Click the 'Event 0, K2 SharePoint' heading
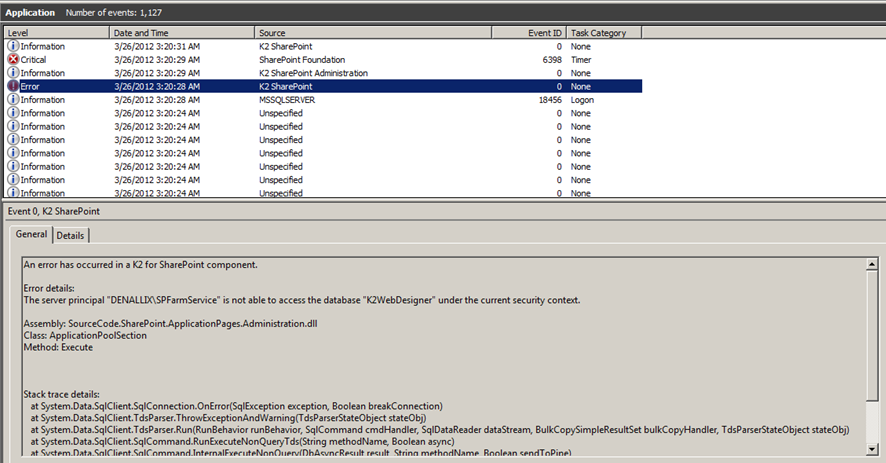Viewport: 886px width, 463px height. pos(54,211)
